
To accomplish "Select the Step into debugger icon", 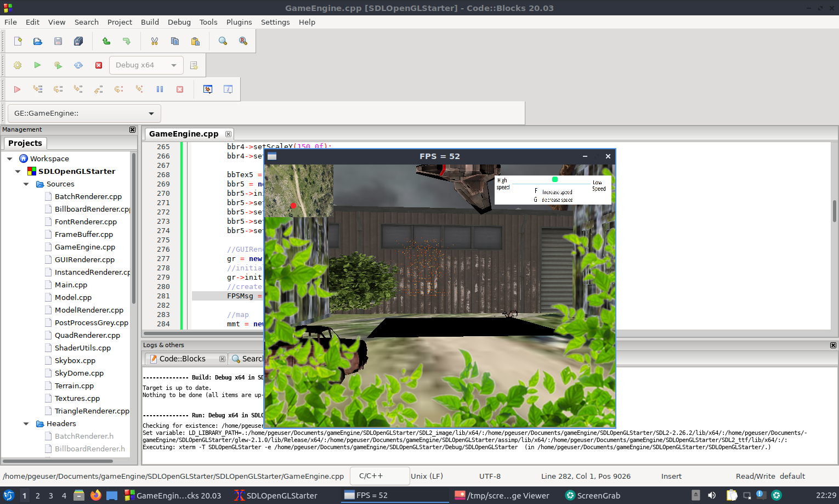I will click(x=78, y=89).
